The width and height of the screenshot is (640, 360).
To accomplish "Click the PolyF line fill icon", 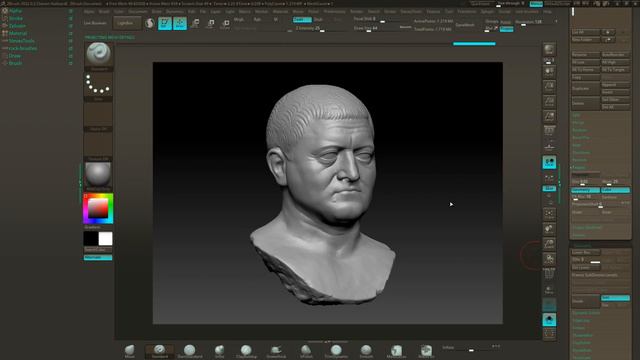I will coord(549,274).
